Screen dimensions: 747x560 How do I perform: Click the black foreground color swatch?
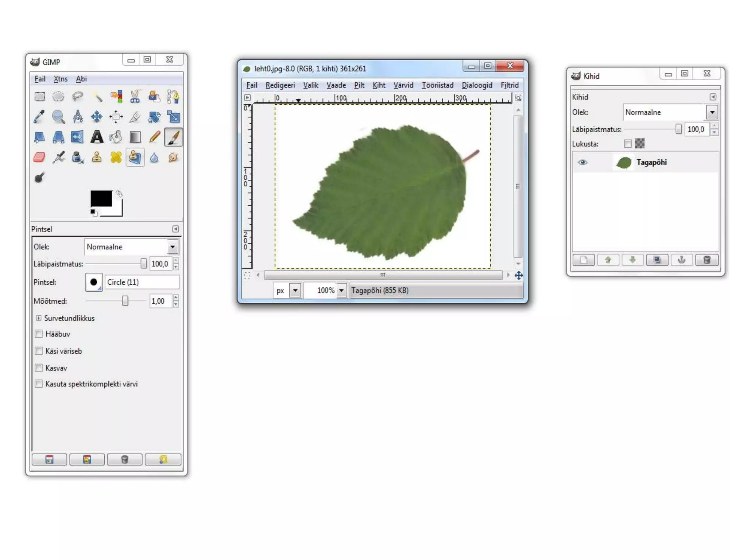pyautogui.click(x=101, y=198)
